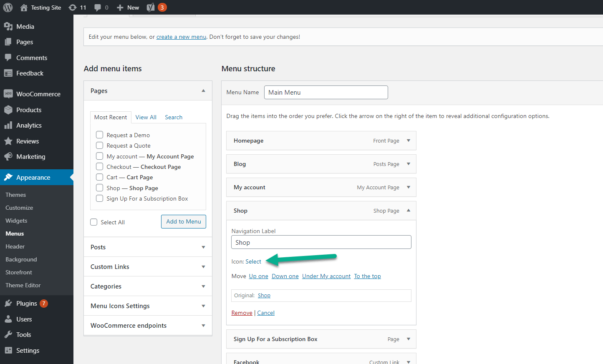Open the WordPress logo menu
Image resolution: width=603 pixels, height=364 pixels.
(8, 7)
